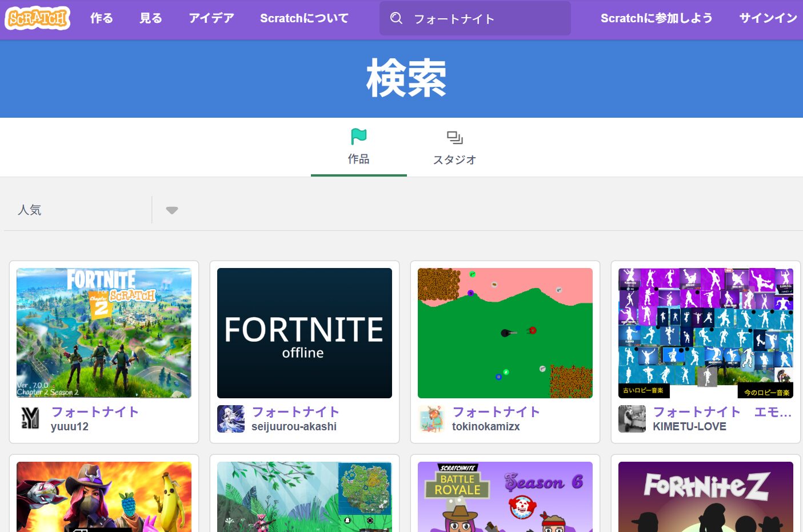Open tokinokamizx's avatar
This screenshot has height=532, width=803.
432,419
